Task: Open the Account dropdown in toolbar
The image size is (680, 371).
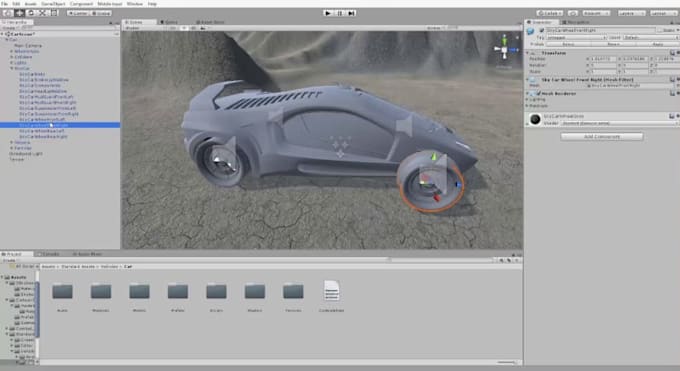Action: [596, 13]
